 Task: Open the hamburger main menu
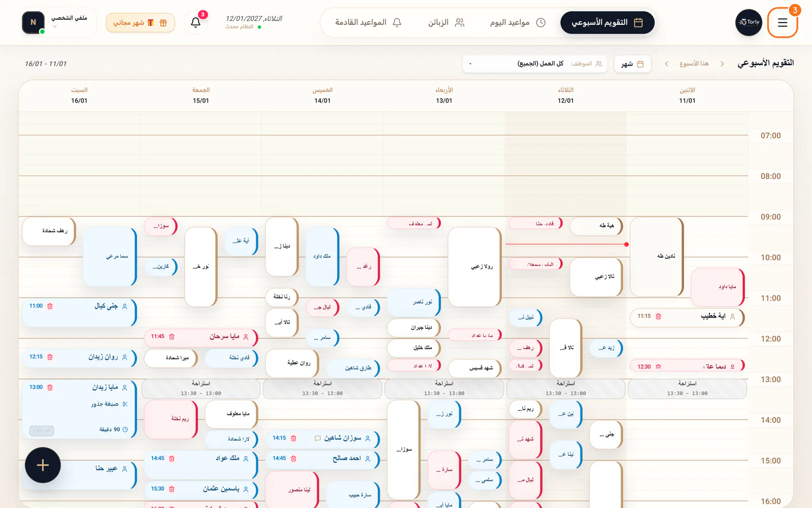[x=782, y=22]
